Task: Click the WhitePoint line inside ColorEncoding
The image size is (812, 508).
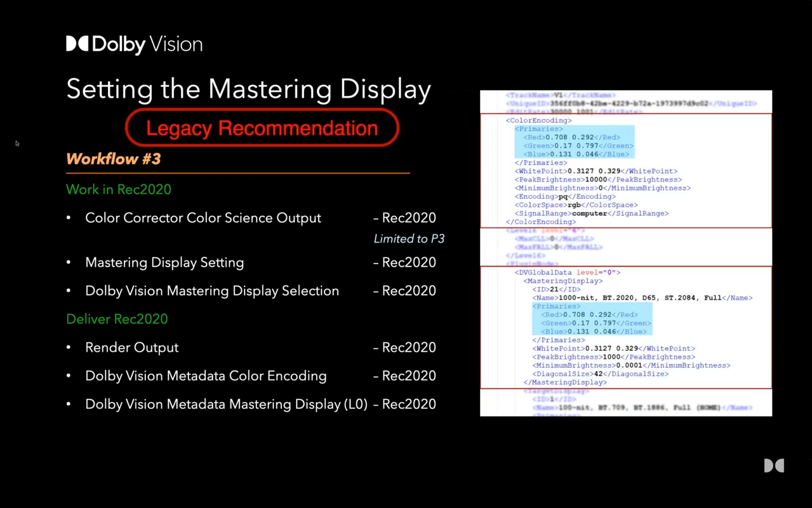Action: (x=596, y=171)
